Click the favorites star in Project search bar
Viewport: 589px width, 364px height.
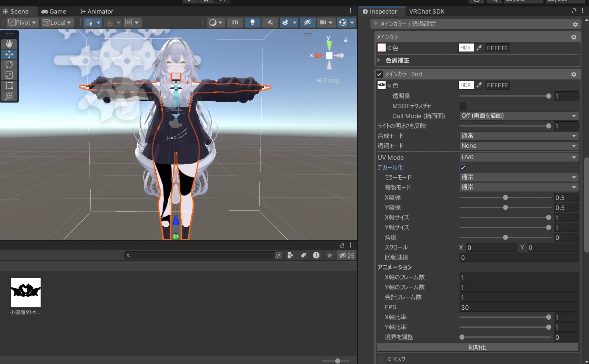(330, 255)
